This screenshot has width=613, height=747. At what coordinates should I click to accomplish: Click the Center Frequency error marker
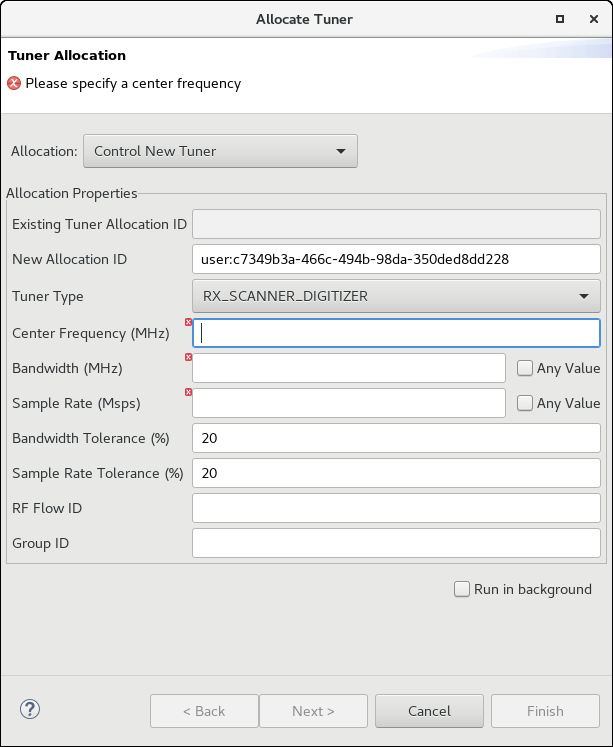188,322
